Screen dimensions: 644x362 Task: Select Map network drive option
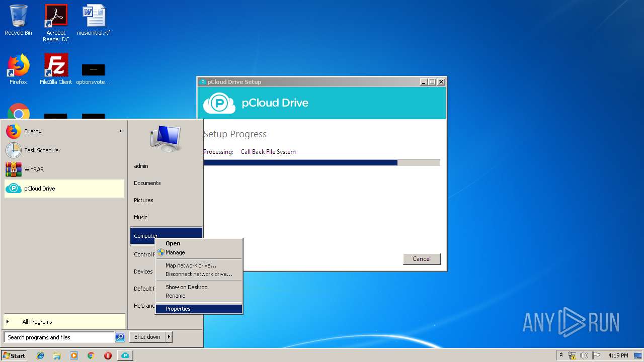coord(199,265)
